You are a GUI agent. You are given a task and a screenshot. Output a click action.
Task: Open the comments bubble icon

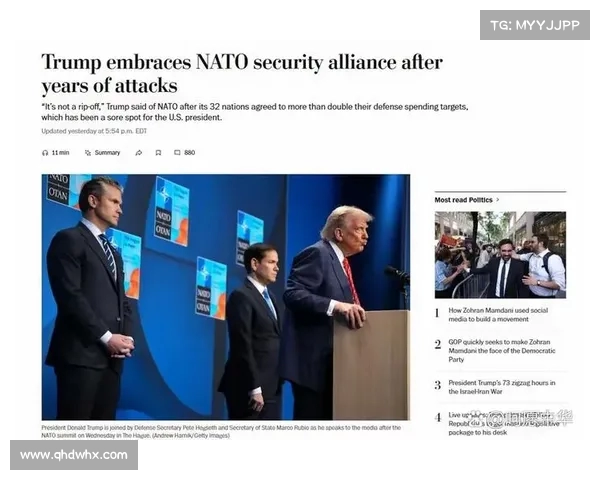click(177, 153)
